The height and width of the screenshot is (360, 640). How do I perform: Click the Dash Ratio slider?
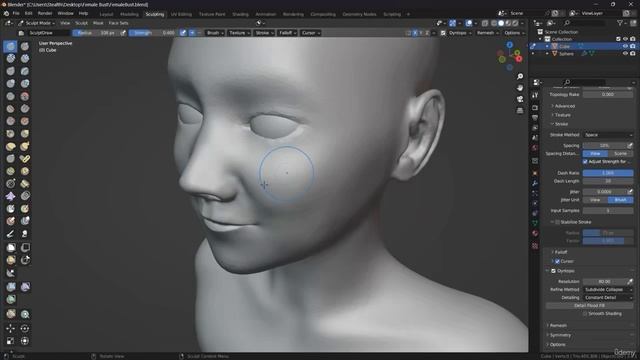(608, 173)
